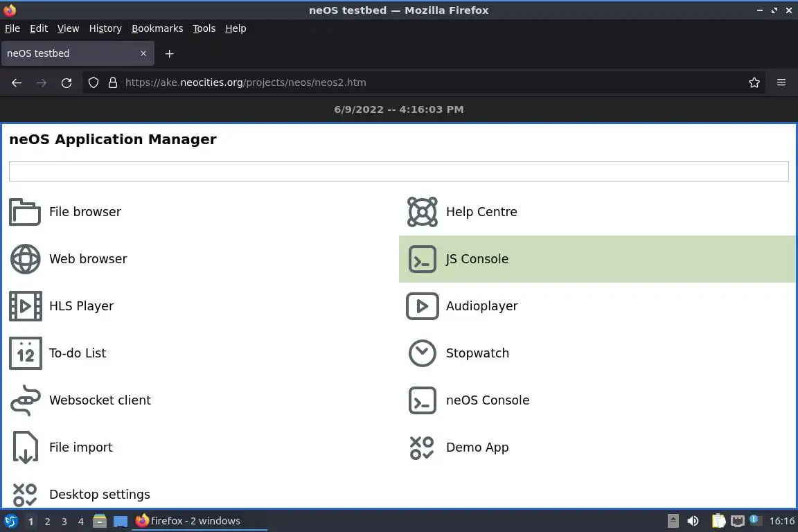
Task: Launch Web browser globe icon
Action: [x=25, y=259]
